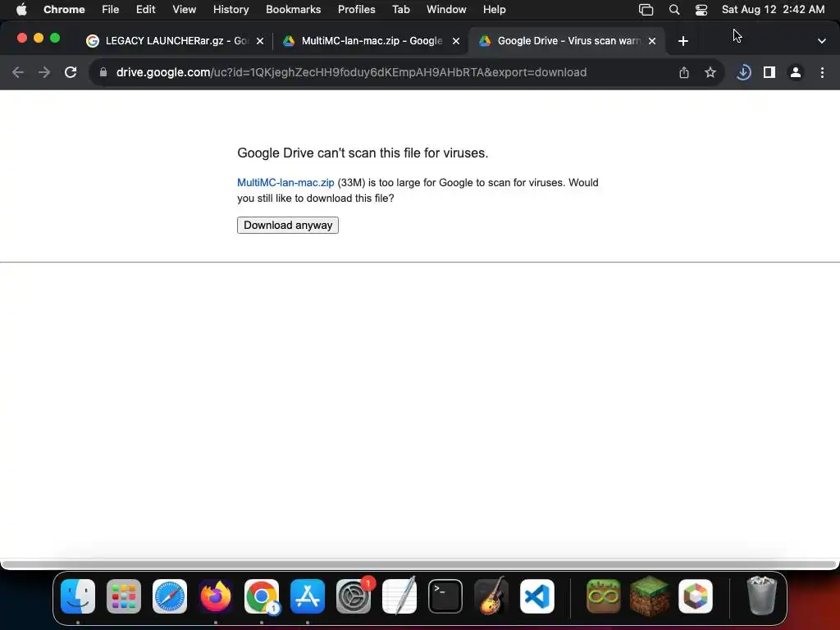Viewport: 840px width, 630px height.
Task: Open Stage Manager window icon in menu bar
Action: pyautogui.click(x=646, y=10)
